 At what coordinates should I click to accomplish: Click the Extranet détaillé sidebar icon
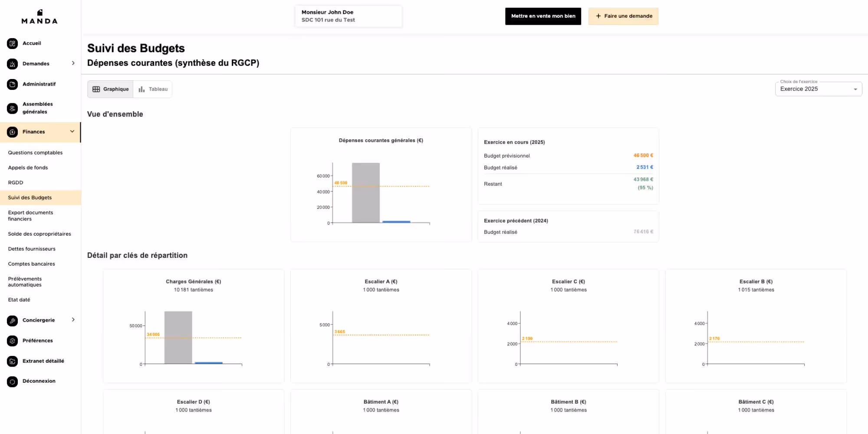click(x=13, y=361)
